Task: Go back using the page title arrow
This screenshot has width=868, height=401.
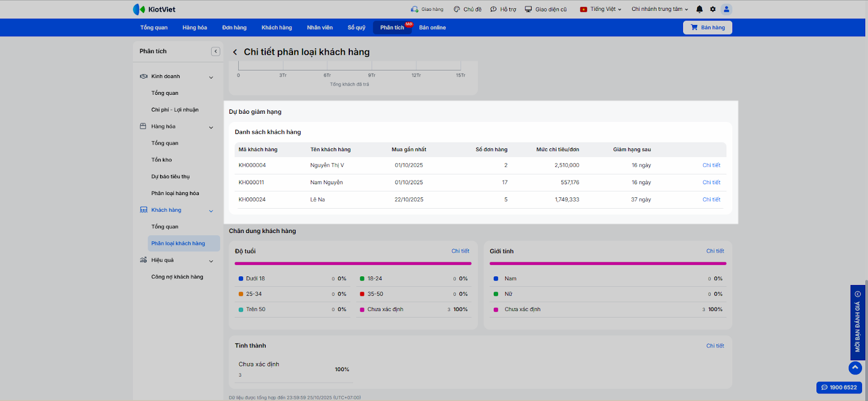Action: [x=235, y=53]
